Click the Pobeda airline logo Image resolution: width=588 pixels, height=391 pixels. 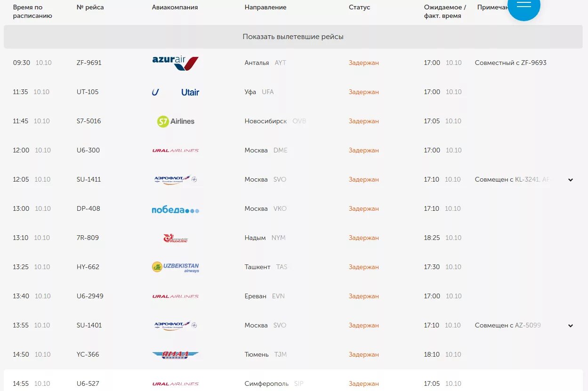click(x=176, y=210)
